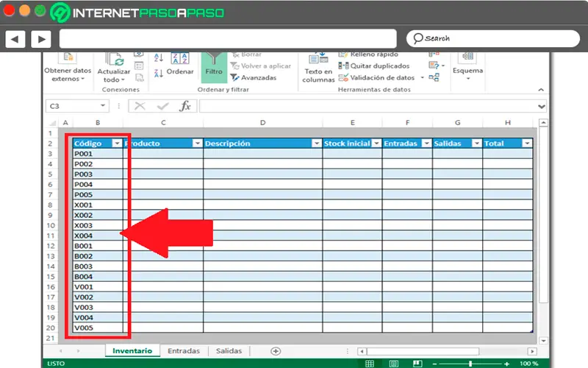Click browser back arrow button
The height and width of the screenshot is (368, 588).
tap(15, 39)
